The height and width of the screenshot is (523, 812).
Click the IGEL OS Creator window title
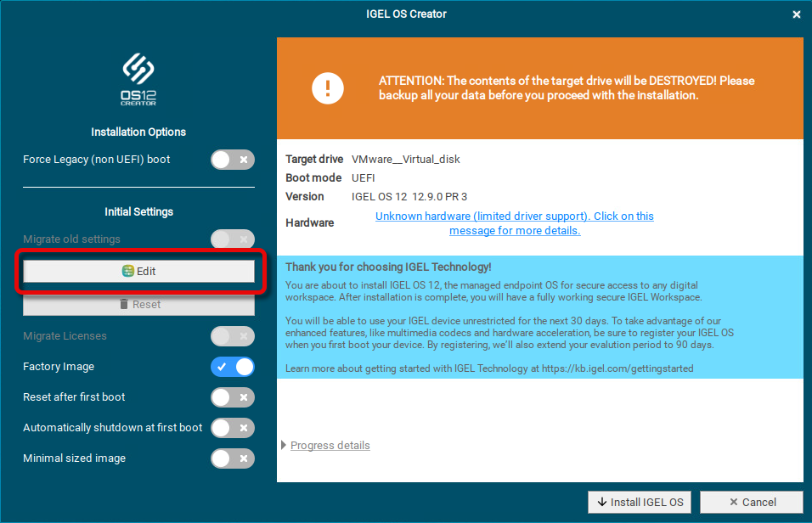tap(406, 14)
